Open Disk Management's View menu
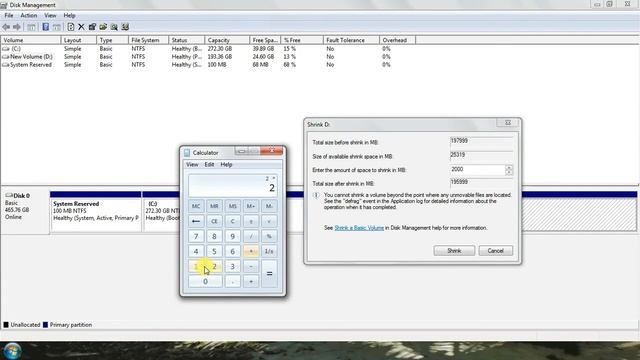This screenshot has width=640, height=360. click(50, 16)
